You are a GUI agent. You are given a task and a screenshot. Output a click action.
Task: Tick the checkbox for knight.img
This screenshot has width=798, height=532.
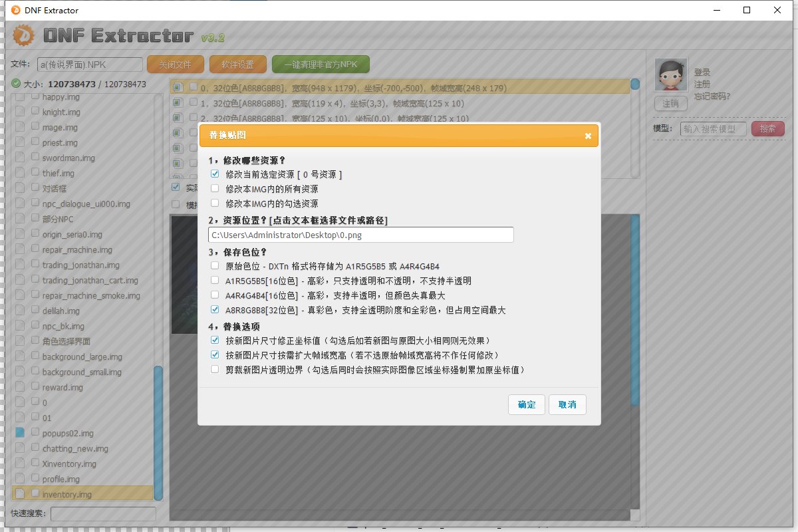coord(35,112)
